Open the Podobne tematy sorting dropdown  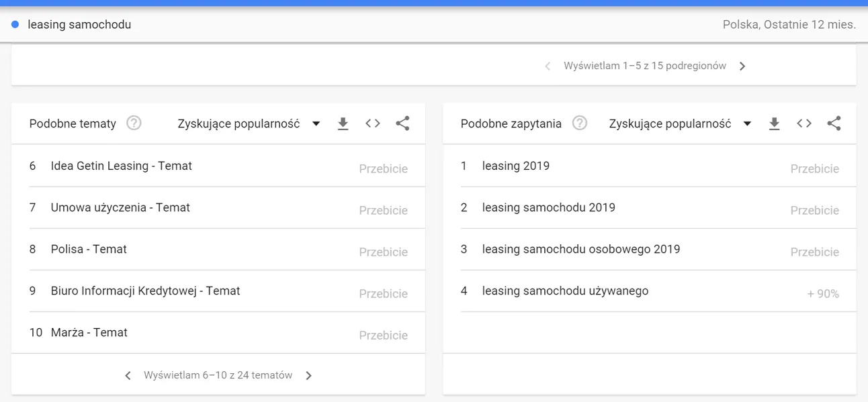[249, 123]
